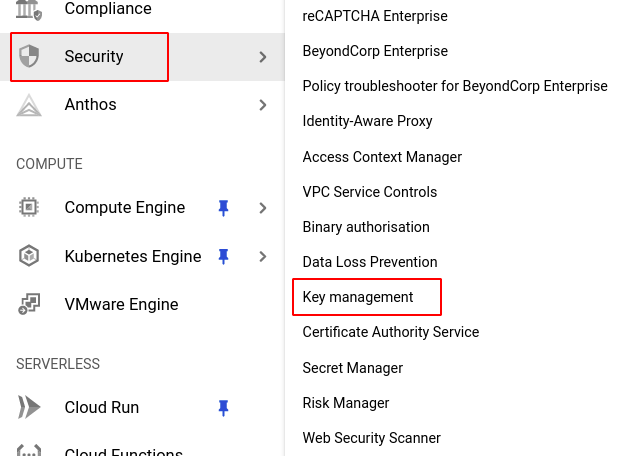Open Identity-Aware Proxy
This screenshot has width=624, height=456.
(367, 121)
